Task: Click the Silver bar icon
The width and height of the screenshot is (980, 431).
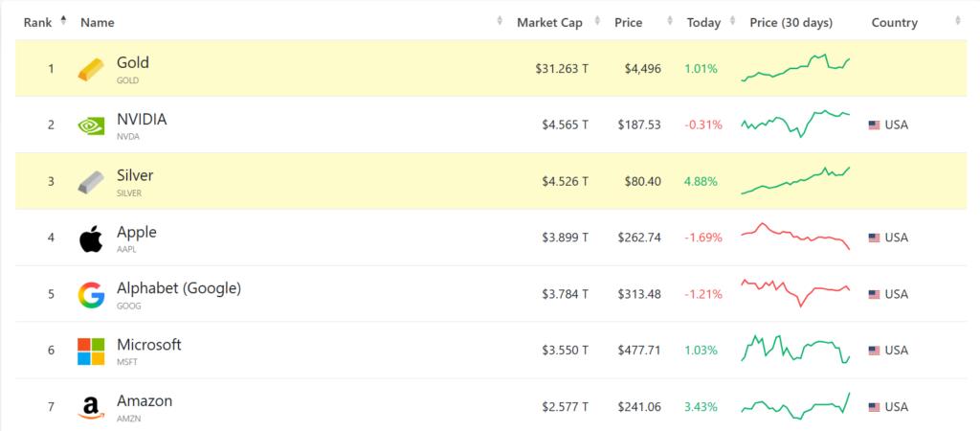Action: 91,182
